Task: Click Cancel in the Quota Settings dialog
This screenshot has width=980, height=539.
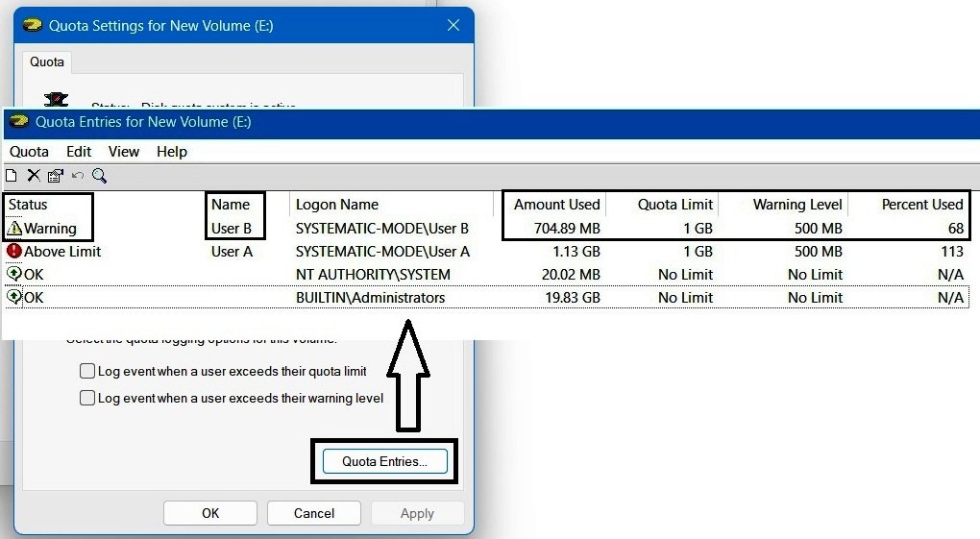Action: pos(314,513)
